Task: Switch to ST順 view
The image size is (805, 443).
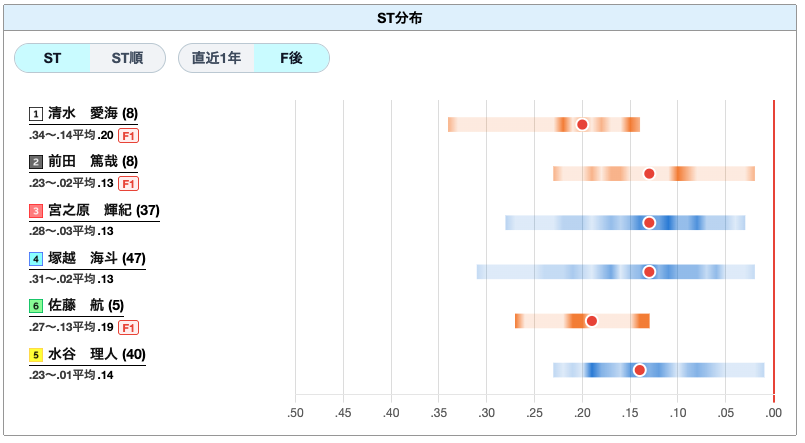Action: pyautogui.click(x=127, y=58)
